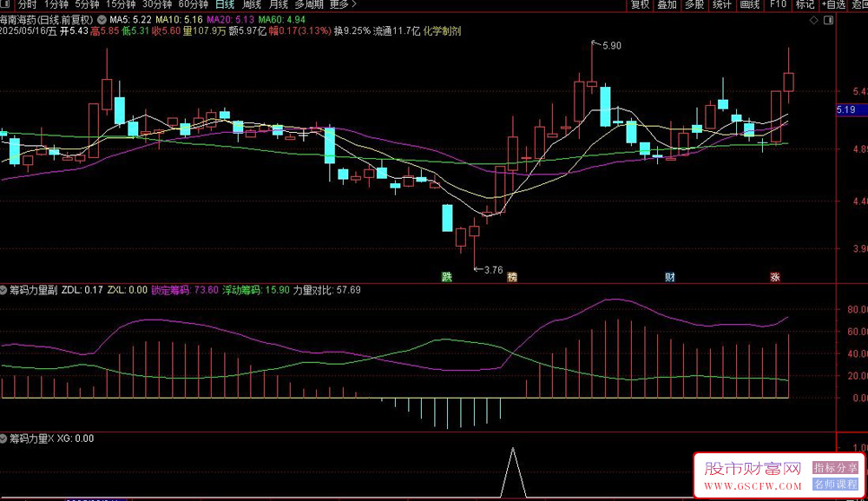Screen dimensions: 868x501
Task: Select the 60分钟 period tab
Action: click(194, 4)
